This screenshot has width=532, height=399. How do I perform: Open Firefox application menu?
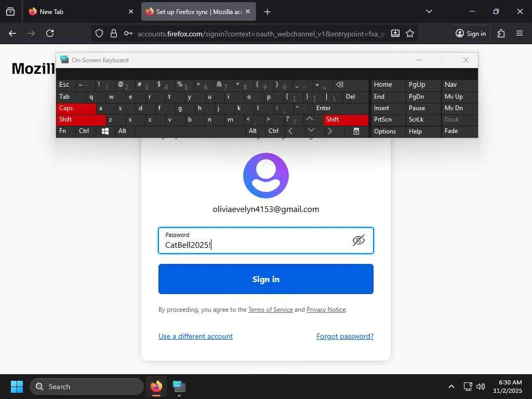(x=520, y=33)
